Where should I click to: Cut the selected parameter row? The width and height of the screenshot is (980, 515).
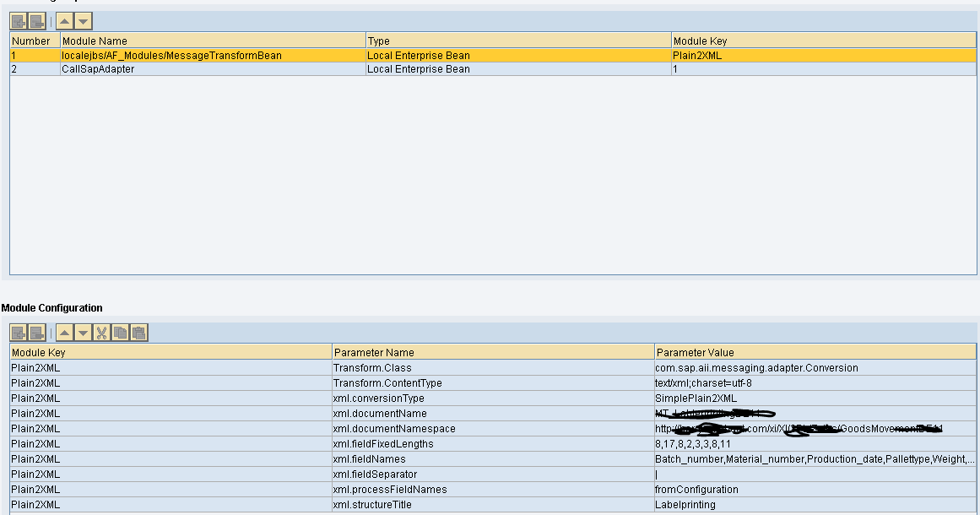(x=99, y=332)
